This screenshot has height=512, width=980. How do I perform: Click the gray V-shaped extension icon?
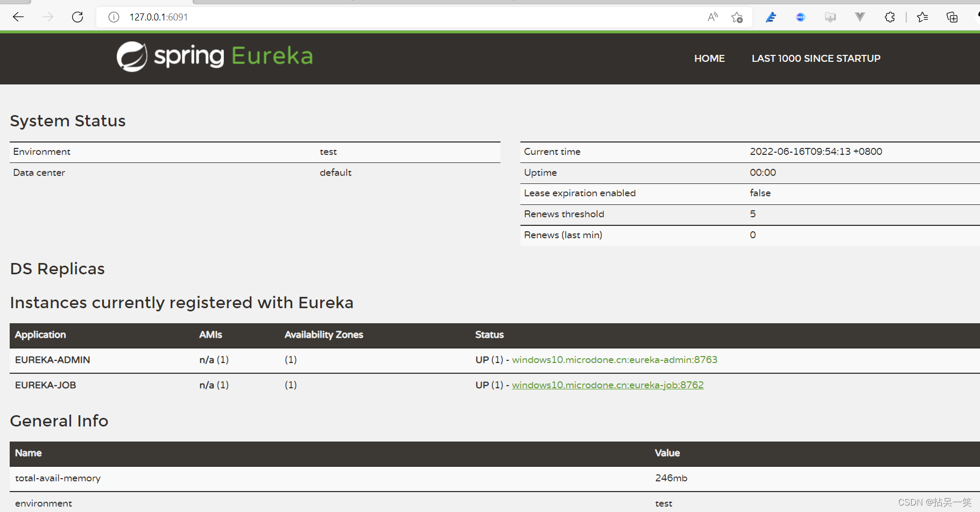pyautogui.click(x=860, y=17)
